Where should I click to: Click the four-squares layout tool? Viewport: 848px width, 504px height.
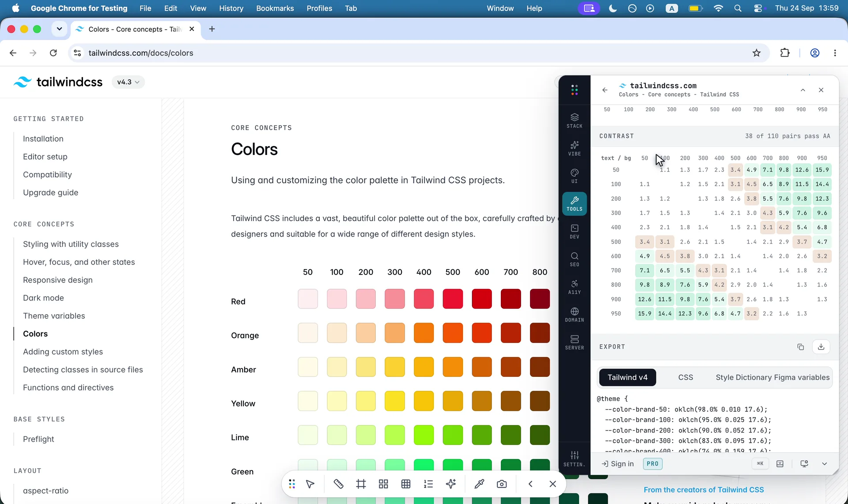383,484
